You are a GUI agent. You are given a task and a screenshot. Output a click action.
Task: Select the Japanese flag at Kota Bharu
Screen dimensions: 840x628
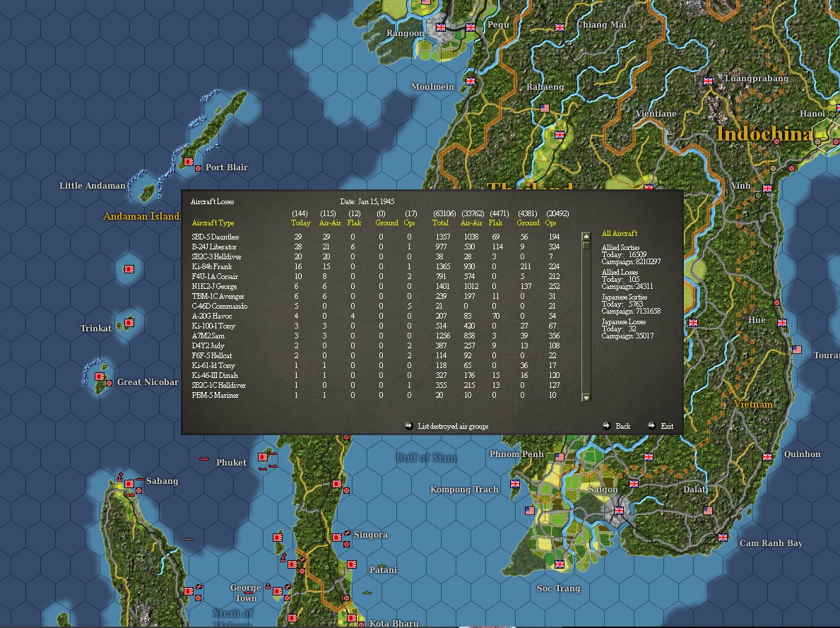coord(351,618)
